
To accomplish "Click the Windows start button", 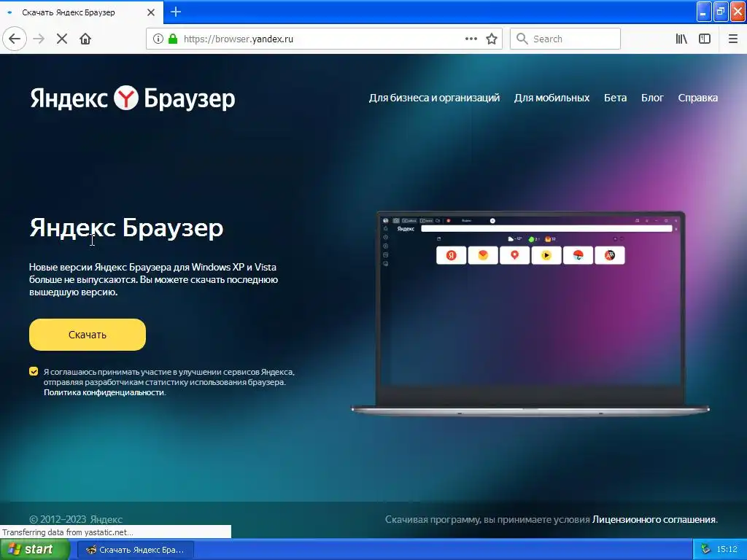I will [x=34, y=550].
